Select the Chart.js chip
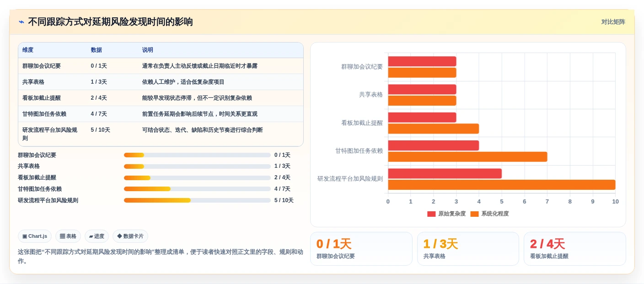The width and height of the screenshot is (644, 284). (x=35, y=236)
